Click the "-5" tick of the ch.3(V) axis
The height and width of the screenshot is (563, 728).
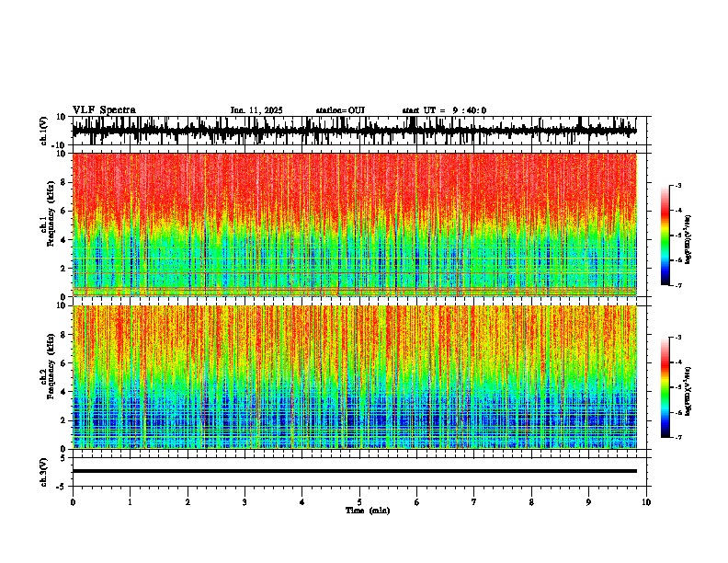[x=62, y=487]
